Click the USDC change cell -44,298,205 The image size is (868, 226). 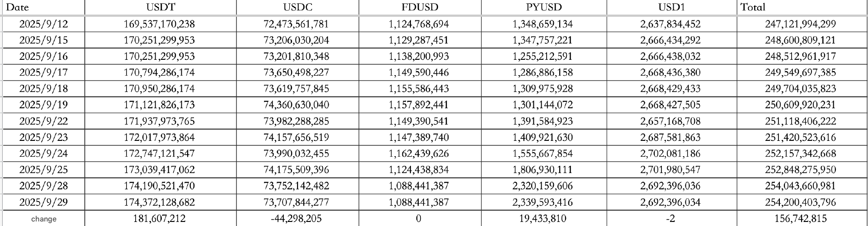[296, 219]
